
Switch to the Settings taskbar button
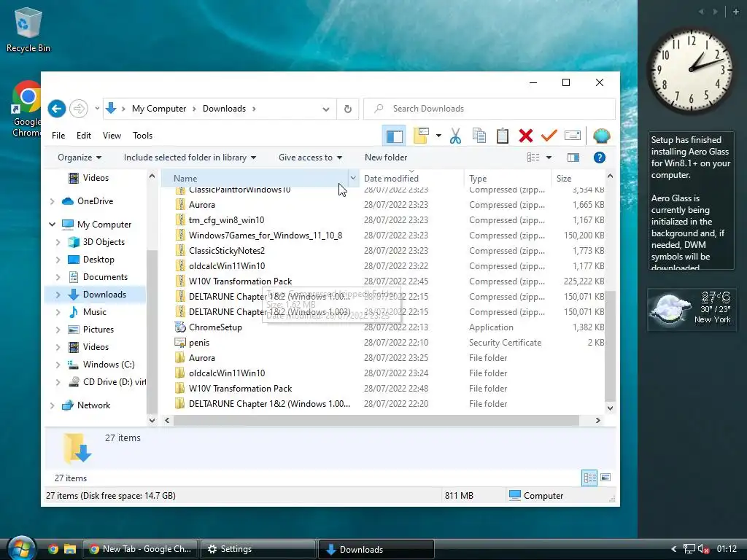pos(258,549)
